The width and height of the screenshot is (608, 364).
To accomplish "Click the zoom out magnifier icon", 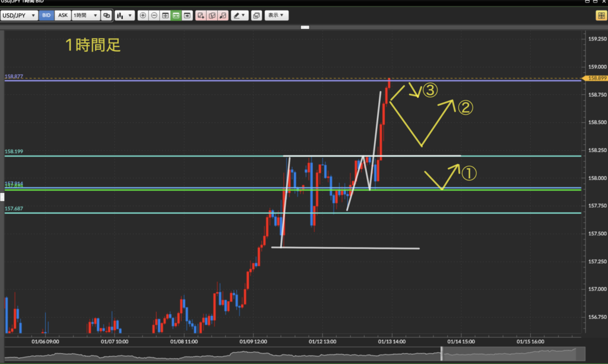I will click(x=154, y=15).
